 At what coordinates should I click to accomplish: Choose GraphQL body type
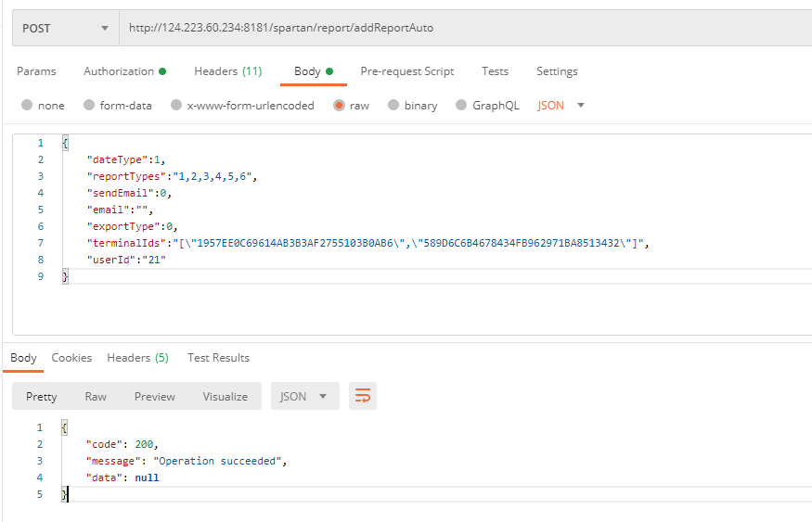(461, 106)
